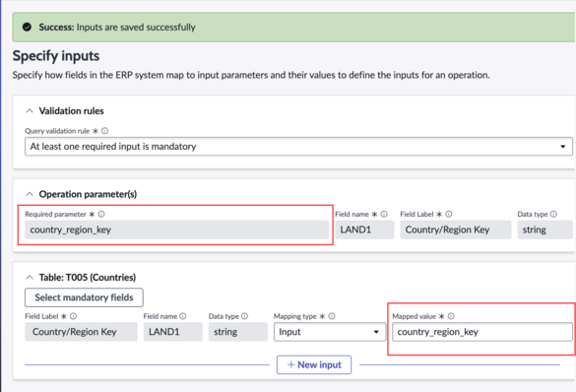The image size is (576, 392).
Task: Click info icon beside Operation parameter Field Label
Action: (449, 214)
